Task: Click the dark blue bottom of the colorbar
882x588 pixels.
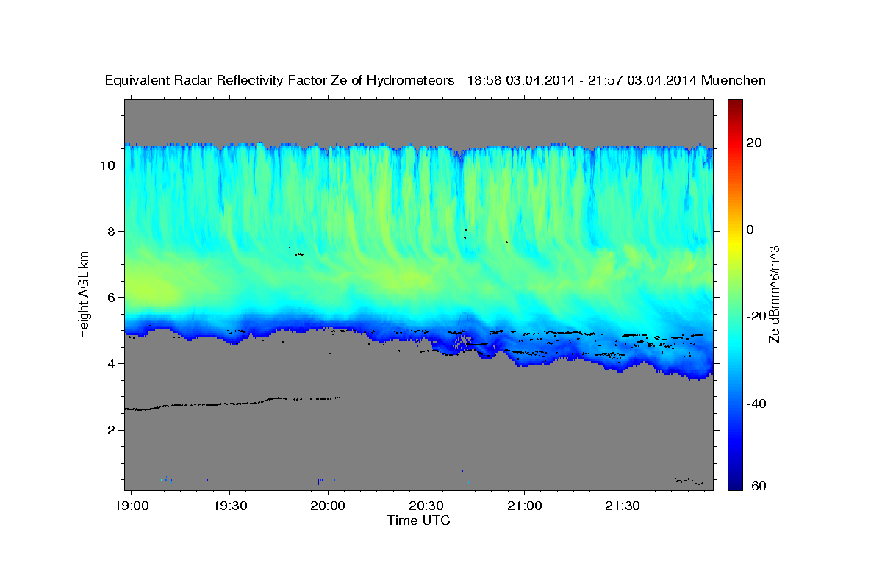Action: coord(734,484)
